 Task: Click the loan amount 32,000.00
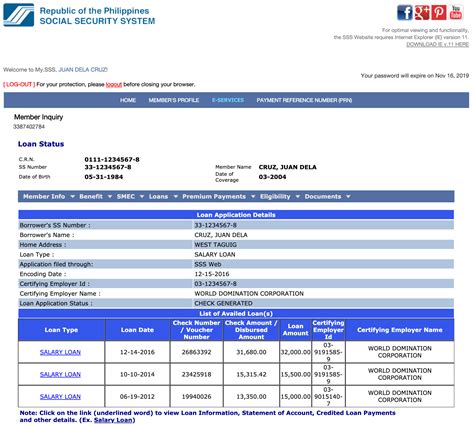tap(296, 352)
